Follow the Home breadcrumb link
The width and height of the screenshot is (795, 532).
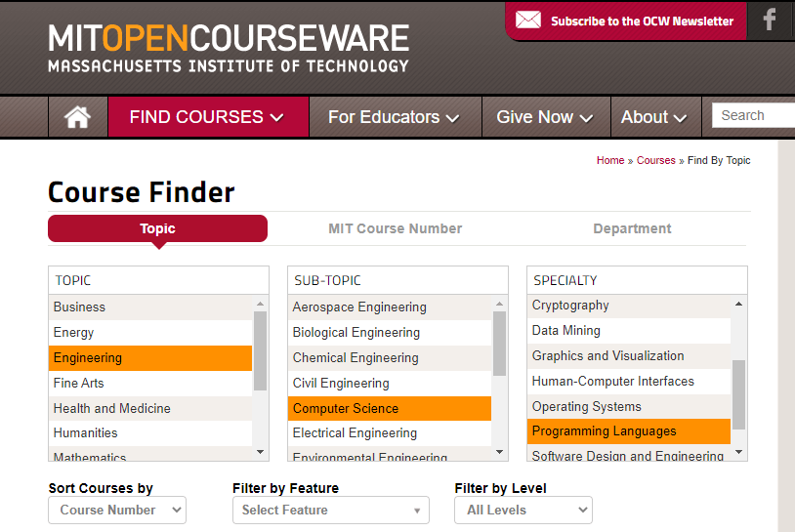[x=610, y=160]
